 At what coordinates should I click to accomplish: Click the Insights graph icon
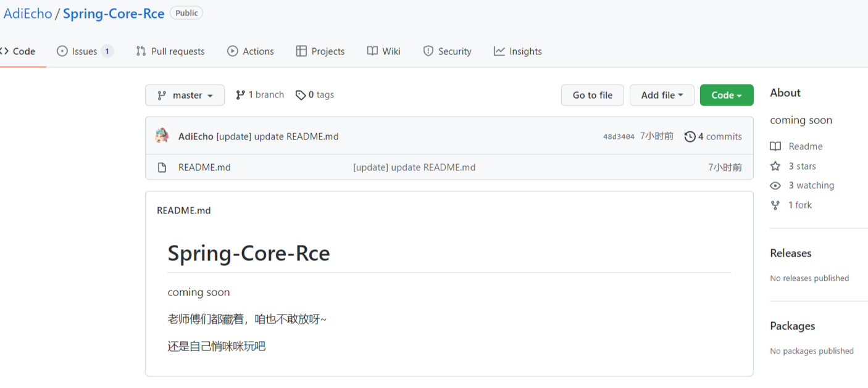click(499, 51)
